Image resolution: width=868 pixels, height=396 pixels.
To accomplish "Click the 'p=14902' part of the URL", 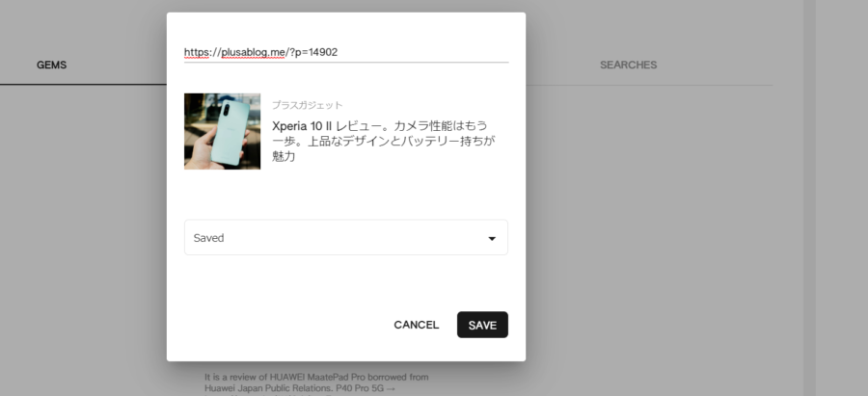I will click(315, 52).
